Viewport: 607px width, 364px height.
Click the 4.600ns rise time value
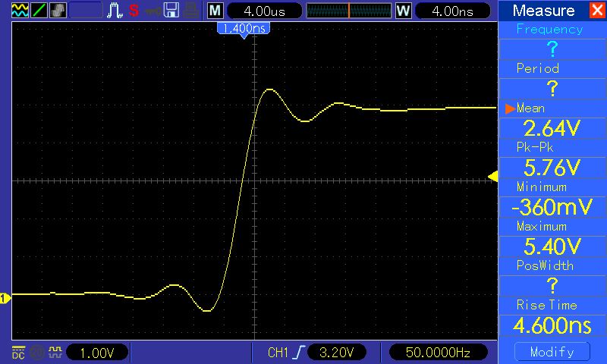point(552,325)
